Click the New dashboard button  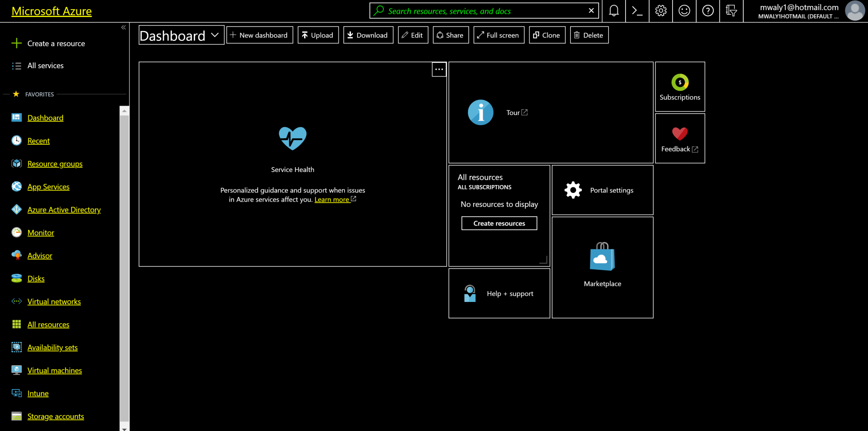pos(259,35)
